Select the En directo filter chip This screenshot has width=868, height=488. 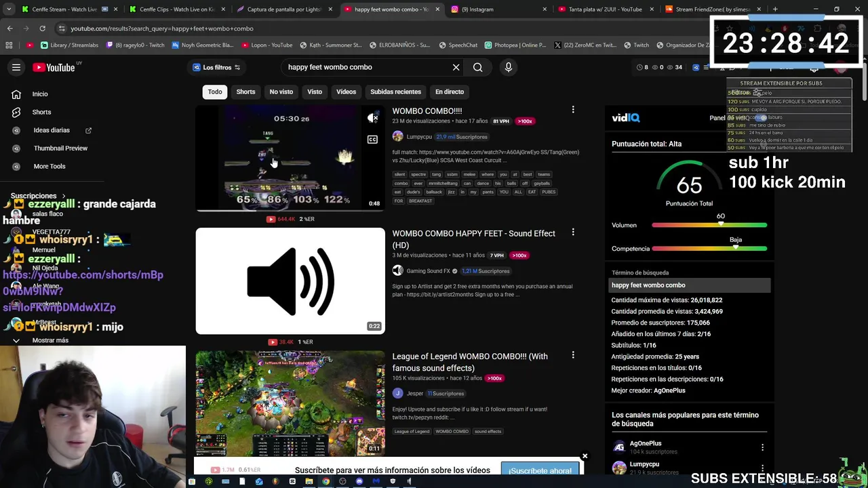coord(450,91)
